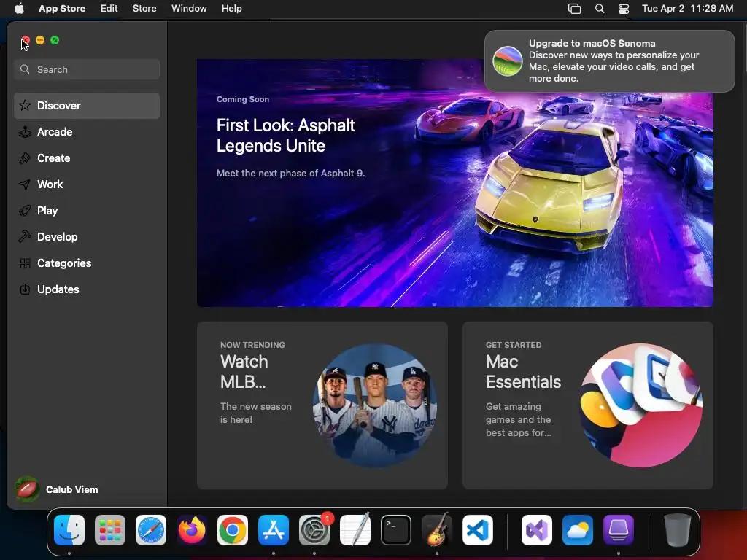Select Arcade in the sidebar

point(87,132)
